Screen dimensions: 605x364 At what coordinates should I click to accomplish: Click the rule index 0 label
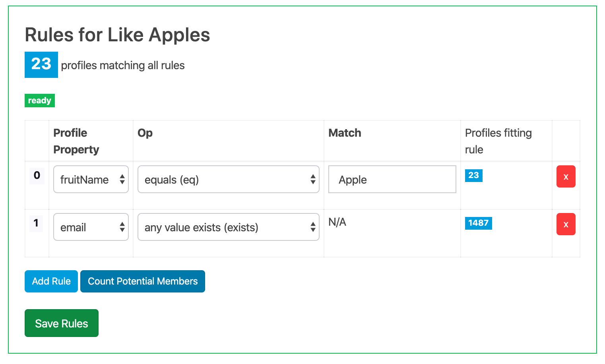37,175
